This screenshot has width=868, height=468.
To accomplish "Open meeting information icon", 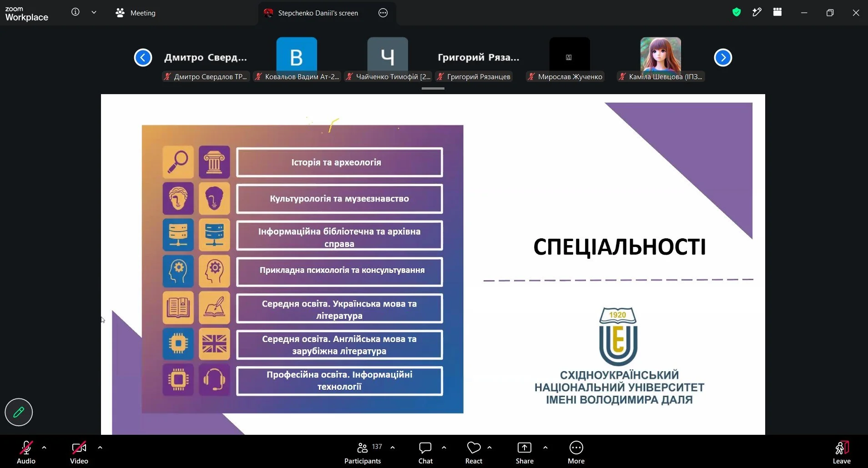I will pyautogui.click(x=76, y=12).
